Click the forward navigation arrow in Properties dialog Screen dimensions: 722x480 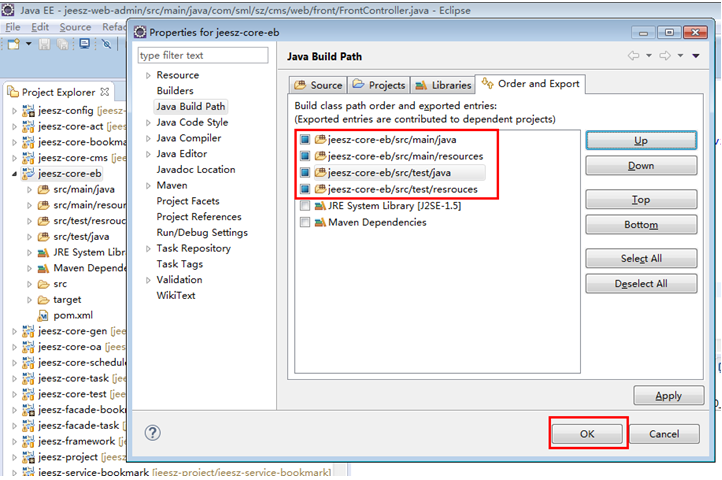(x=665, y=56)
